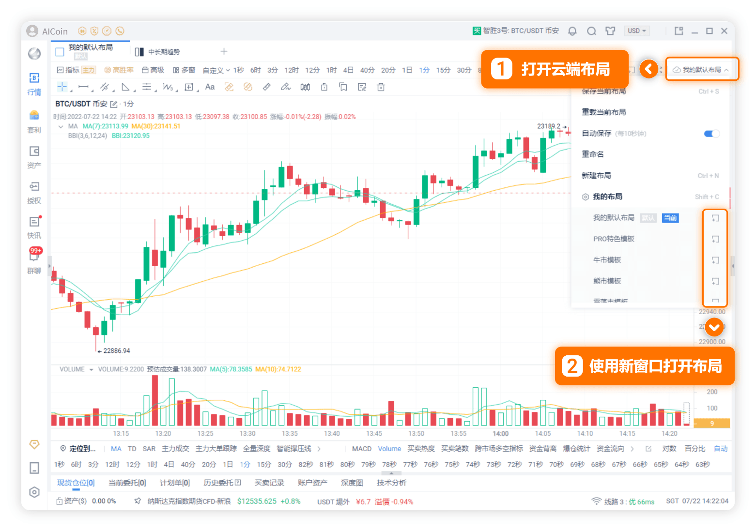Click the notification bell icon in title bar
The height and width of the screenshot is (532, 756).
pos(572,31)
